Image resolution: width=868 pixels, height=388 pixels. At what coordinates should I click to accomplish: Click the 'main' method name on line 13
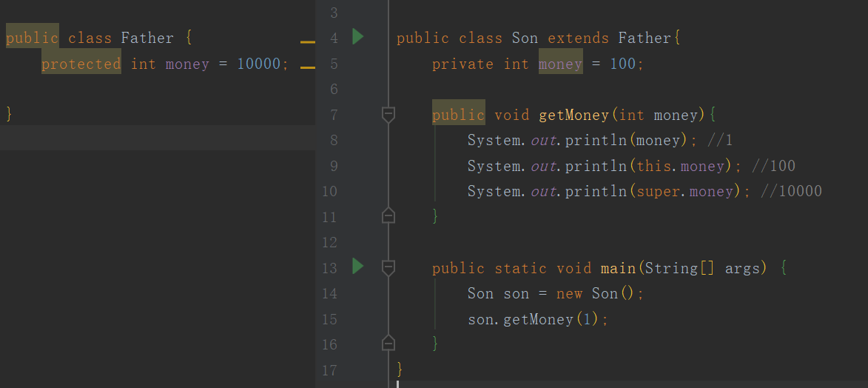pos(619,268)
